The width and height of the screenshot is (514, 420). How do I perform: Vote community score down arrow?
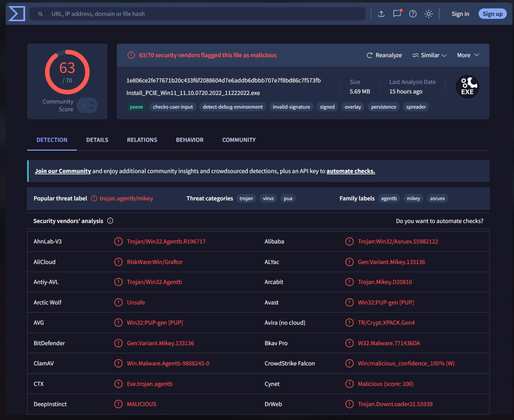pos(92,108)
